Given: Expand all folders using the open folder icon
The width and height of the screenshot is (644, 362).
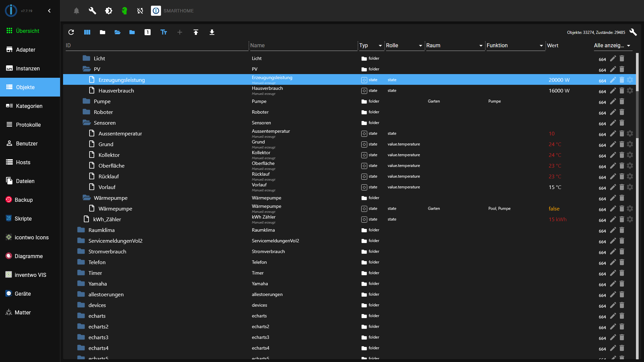Looking at the screenshot, I should coord(117,32).
